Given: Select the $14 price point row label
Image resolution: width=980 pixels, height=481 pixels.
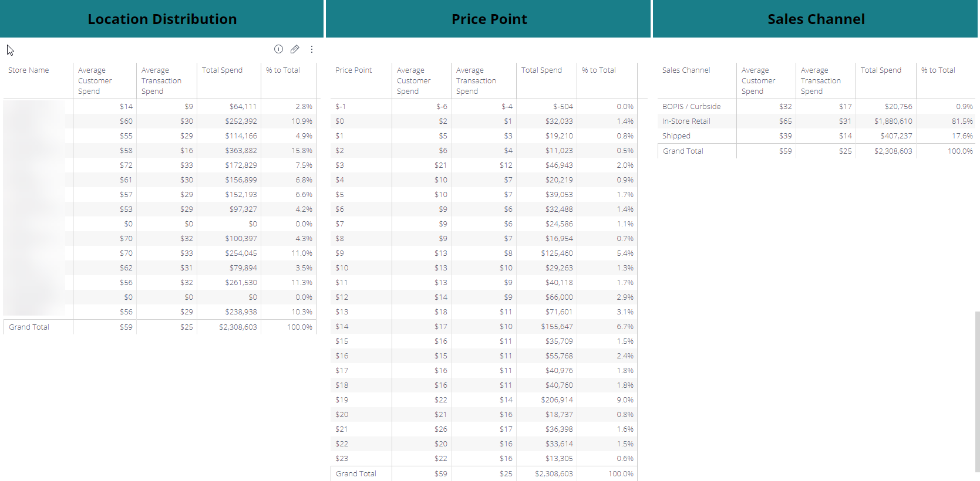Looking at the screenshot, I should click(342, 327).
